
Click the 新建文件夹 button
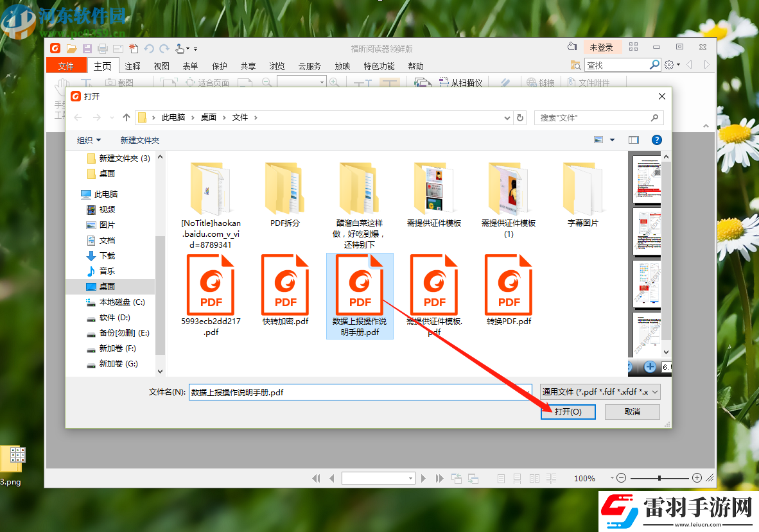(x=140, y=141)
